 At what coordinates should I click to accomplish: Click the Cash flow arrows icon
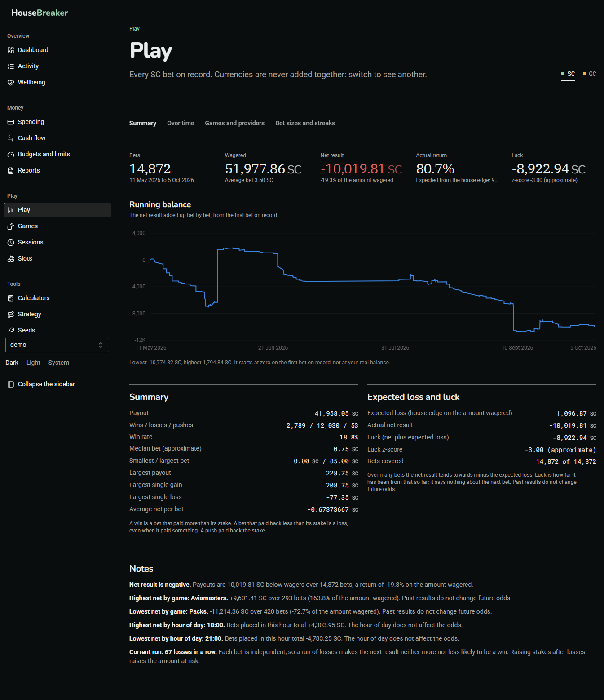11,138
